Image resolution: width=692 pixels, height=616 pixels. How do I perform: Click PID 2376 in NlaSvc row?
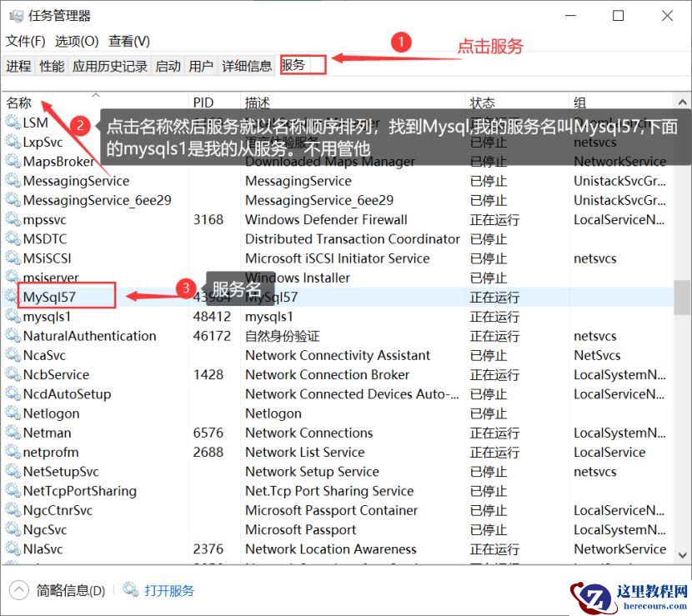point(208,549)
